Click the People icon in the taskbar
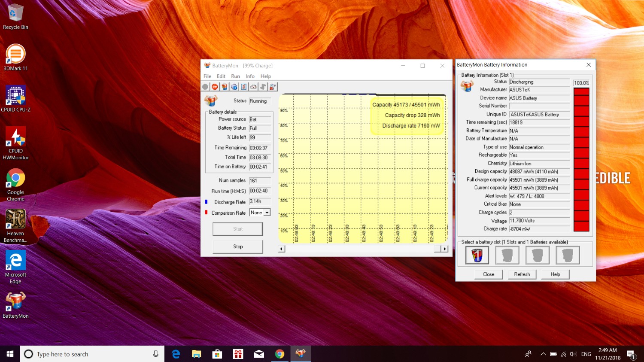The height and width of the screenshot is (362, 644). pyautogui.click(x=528, y=354)
